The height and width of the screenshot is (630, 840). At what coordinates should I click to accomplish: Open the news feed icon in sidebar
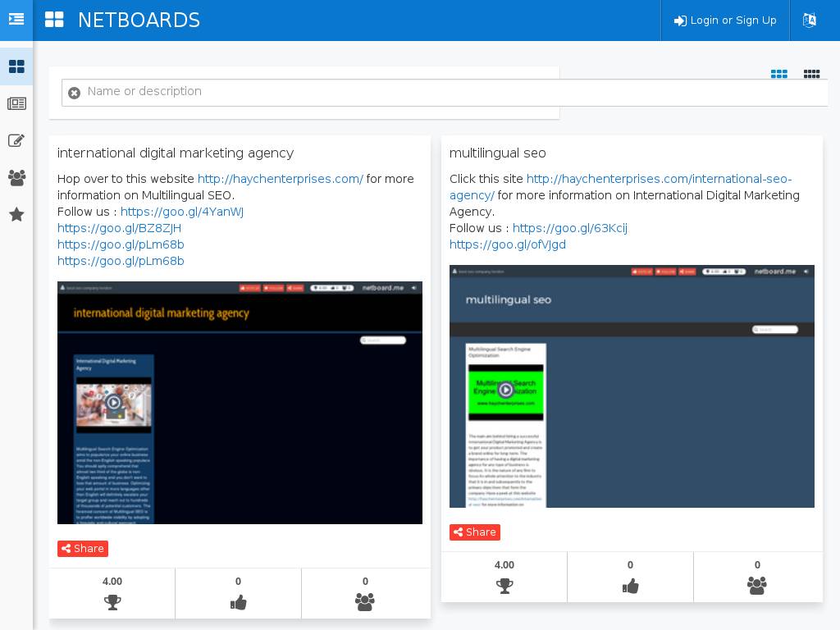click(16, 103)
